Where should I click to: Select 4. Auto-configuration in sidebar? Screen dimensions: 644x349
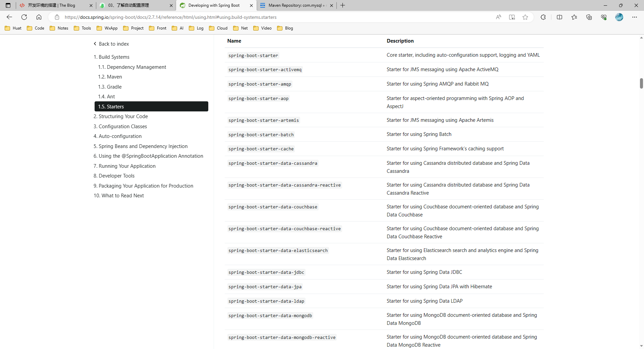click(120, 136)
